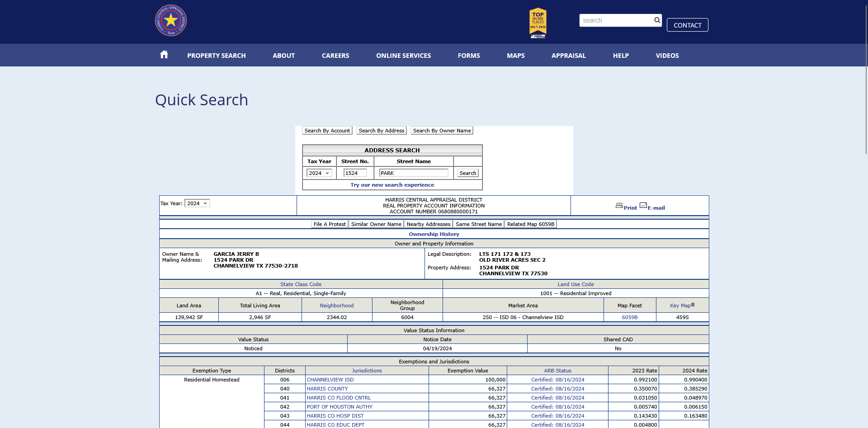
Task: Open the address search Tax Year dropdown
Action: point(319,173)
